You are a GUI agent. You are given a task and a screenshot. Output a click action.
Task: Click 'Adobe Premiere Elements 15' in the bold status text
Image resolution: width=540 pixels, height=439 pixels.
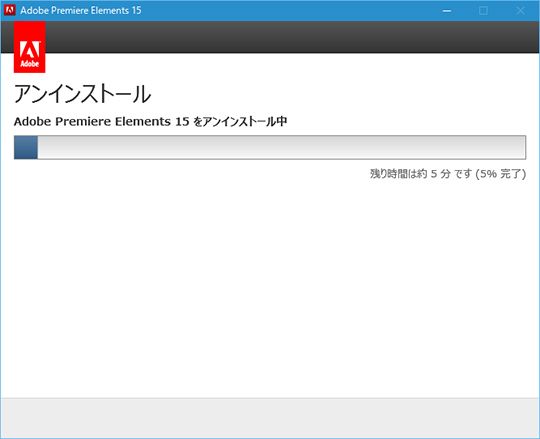[x=102, y=122]
